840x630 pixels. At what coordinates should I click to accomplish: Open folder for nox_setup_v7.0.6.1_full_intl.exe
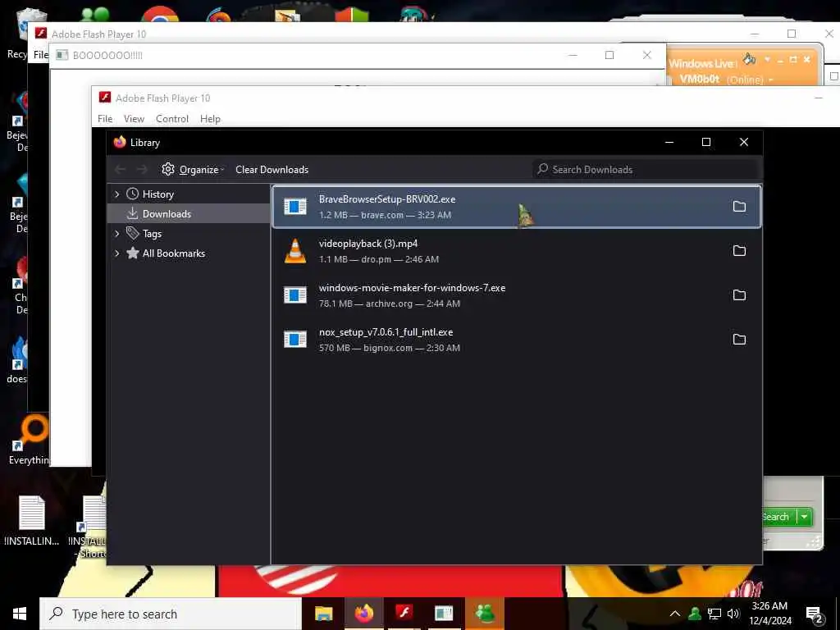(x=739, y=339)
